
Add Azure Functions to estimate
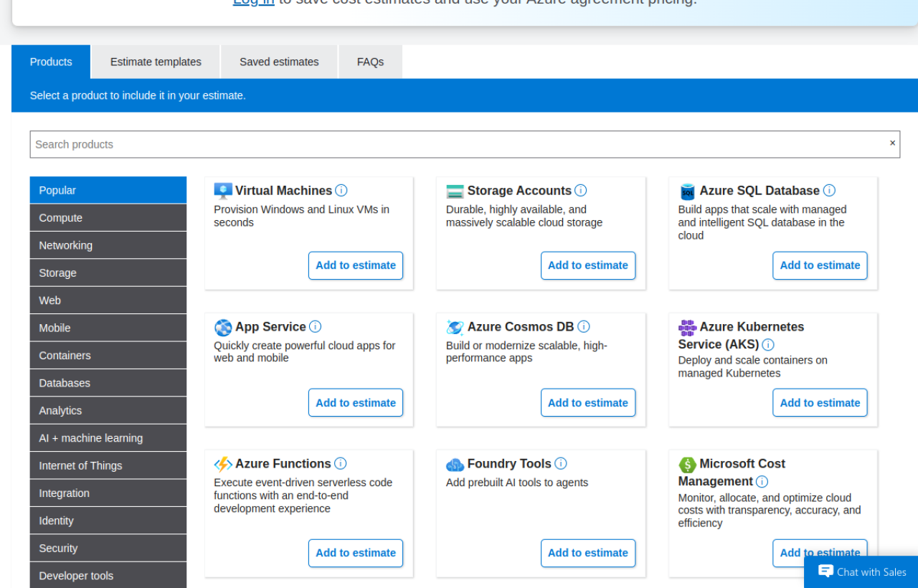tap(356, 553)
